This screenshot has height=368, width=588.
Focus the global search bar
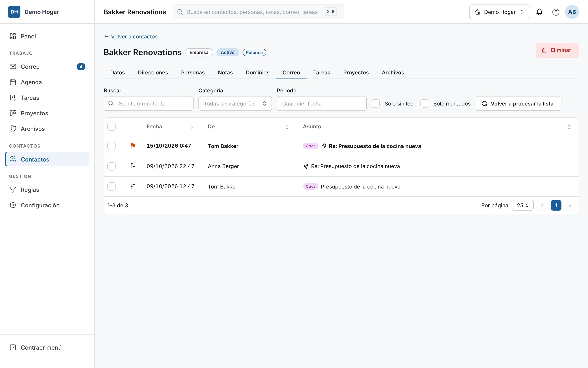258,12
